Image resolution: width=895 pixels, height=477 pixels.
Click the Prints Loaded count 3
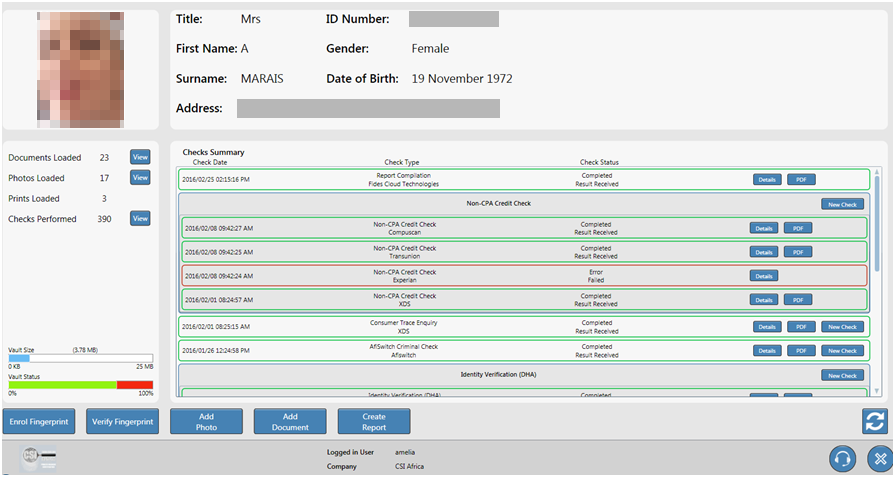pyautogui.click(x=104, y=198)
